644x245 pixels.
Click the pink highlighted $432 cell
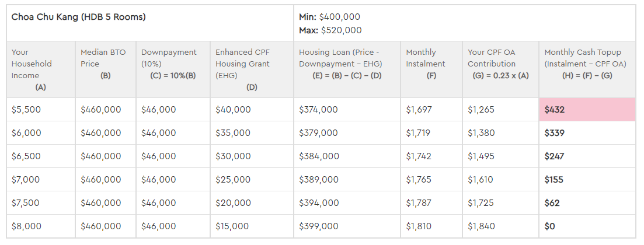pyautogui.click(x=587, y=110)
